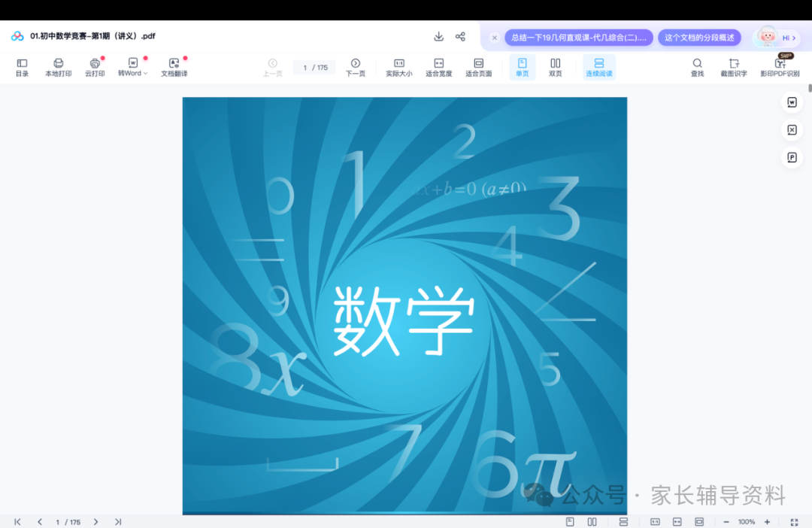Set zoom to 实际大小 actual size
Screen dimensions: 812x528
tap(398, 68)
